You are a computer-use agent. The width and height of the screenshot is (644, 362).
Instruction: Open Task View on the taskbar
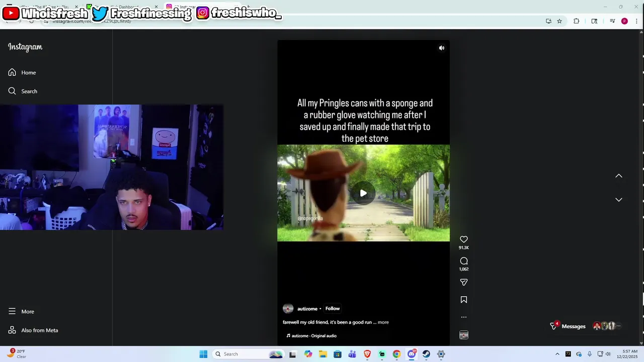(293, 354)
